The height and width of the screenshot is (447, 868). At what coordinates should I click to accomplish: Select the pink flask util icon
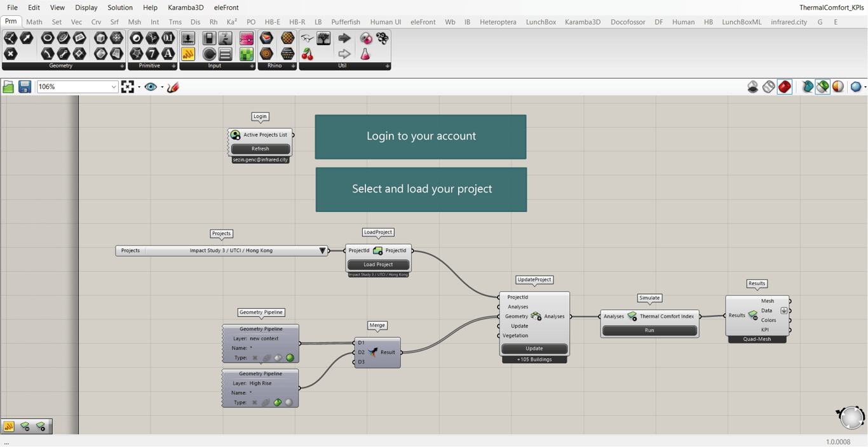coord(365,54)
